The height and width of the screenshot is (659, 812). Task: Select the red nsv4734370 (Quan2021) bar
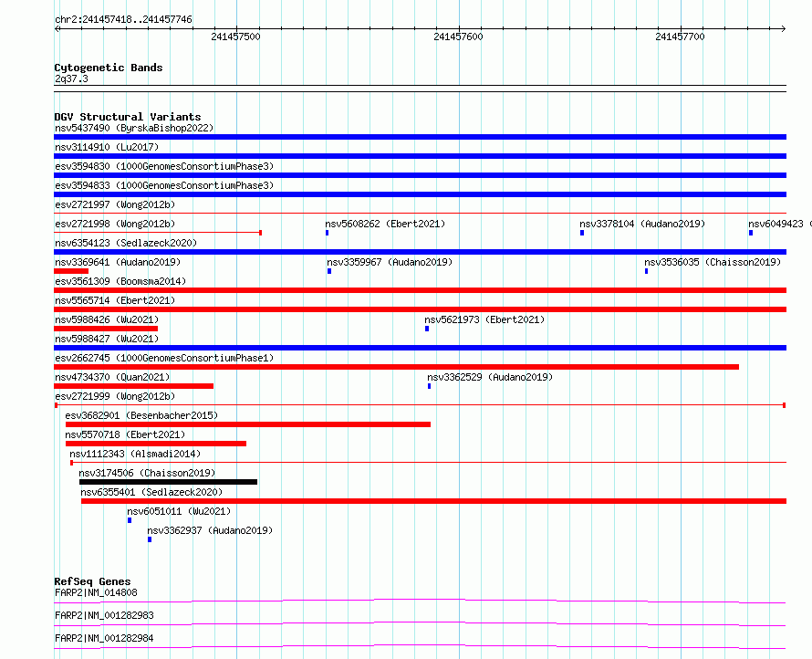click(x=133, y=386)
